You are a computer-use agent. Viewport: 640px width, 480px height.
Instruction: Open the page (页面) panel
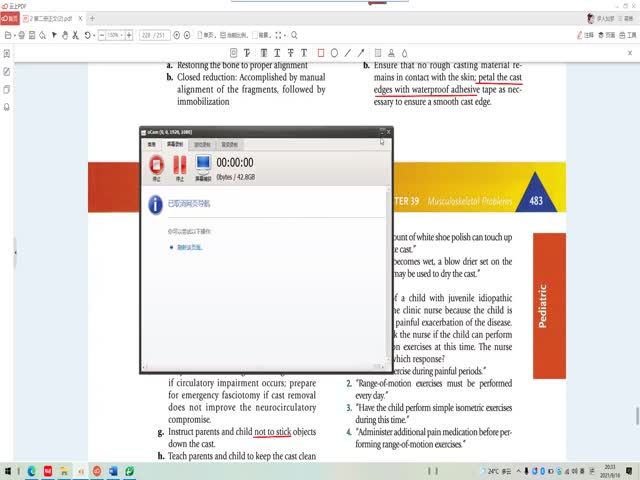(607, 36)
